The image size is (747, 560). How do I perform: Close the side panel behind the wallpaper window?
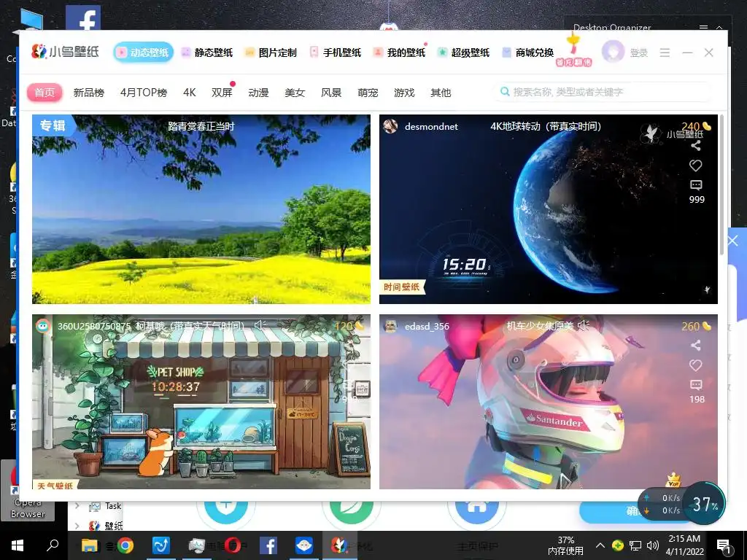(734, 241)
